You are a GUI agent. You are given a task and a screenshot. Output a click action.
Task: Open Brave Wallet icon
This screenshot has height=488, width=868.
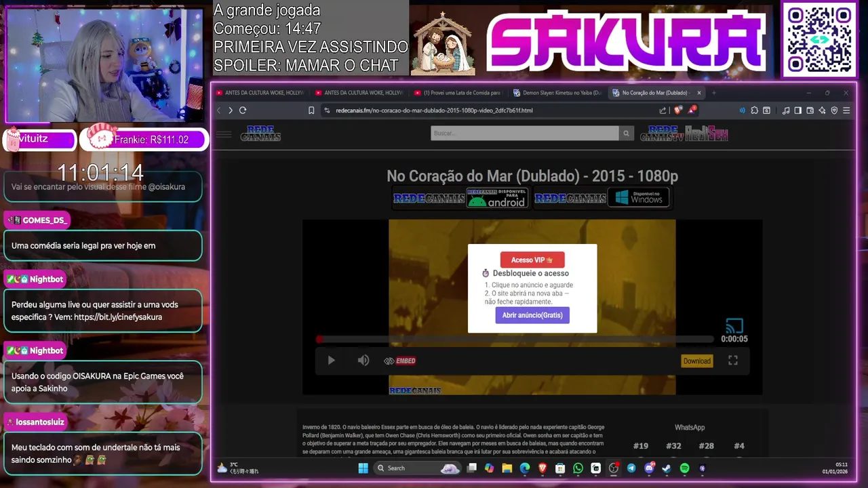[810, 110]
